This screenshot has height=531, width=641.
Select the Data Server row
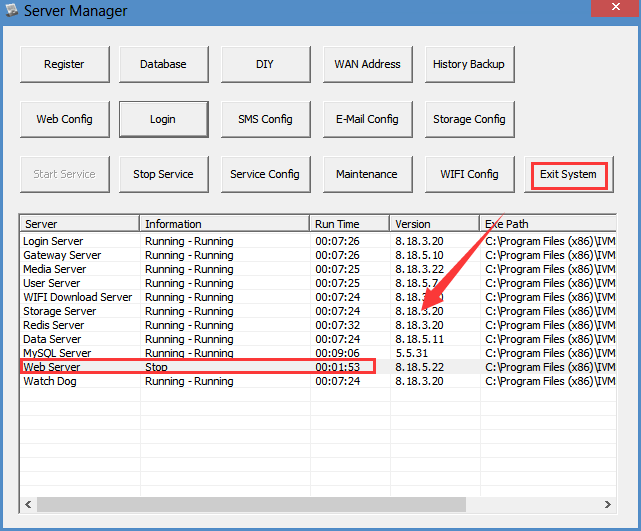[x=318, y=339]
